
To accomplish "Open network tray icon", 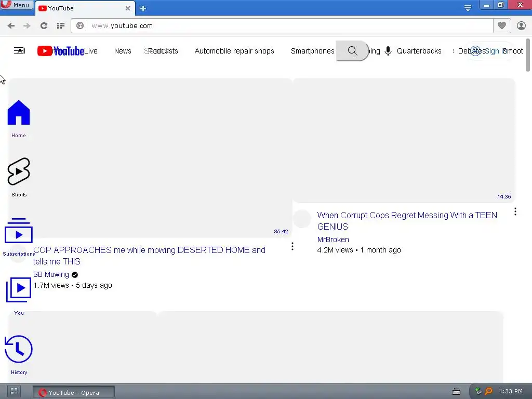I will pyautogui.click(x=478, y=391).
